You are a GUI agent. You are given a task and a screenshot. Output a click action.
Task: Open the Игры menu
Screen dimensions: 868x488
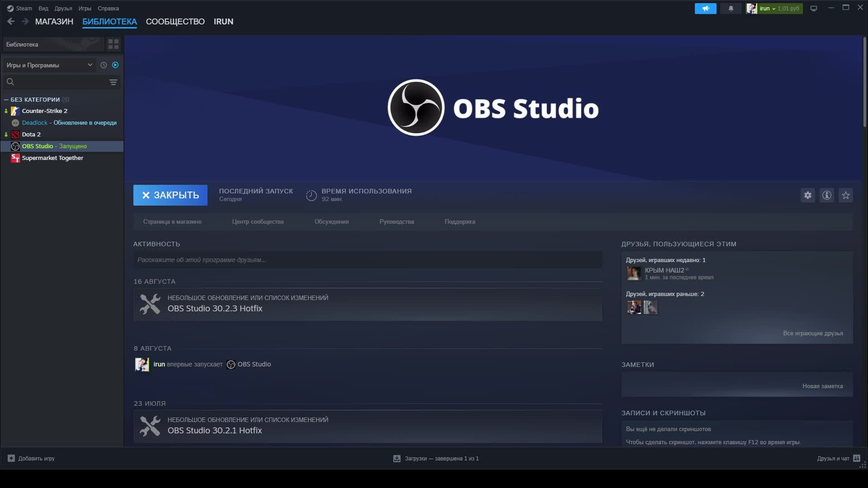click(85, 9)
